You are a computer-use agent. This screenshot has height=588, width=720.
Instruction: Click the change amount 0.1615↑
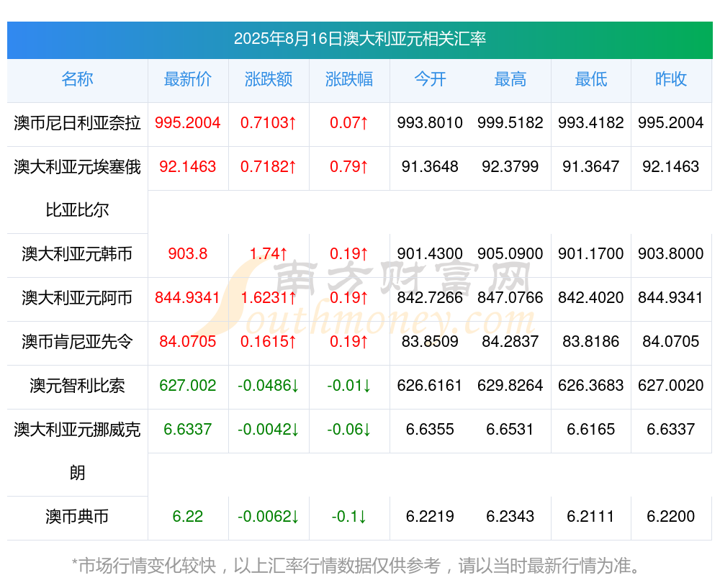click(269, 342)
